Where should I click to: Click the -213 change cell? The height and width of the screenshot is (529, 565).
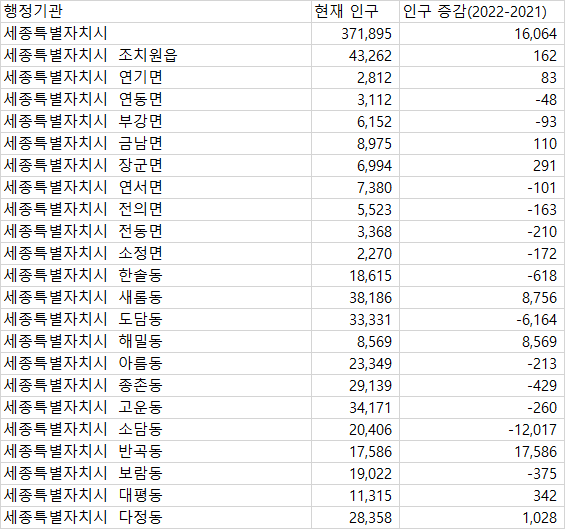(x=482, y=364)
